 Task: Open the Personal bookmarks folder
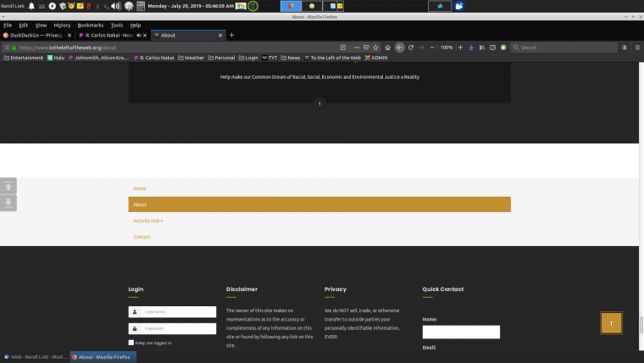(221, 58)
